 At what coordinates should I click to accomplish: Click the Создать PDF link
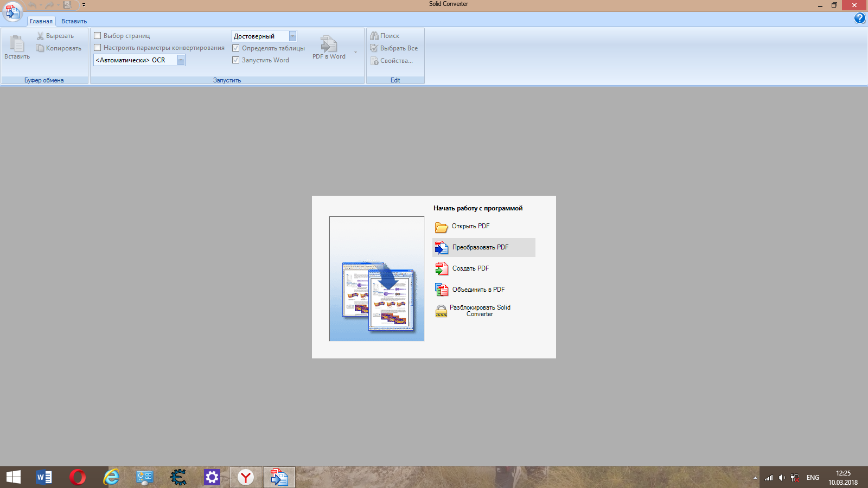click(471, 268)
